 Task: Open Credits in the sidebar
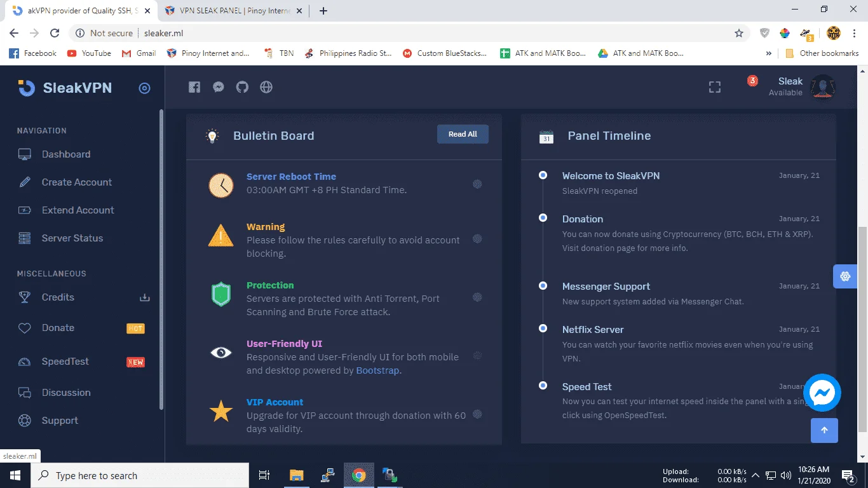click(x=58, y=297)
